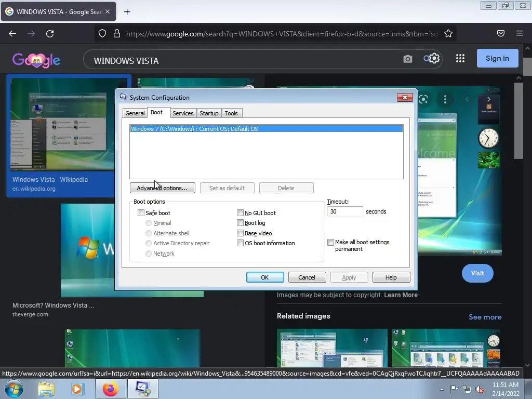The height and width of the screenshot is (399, 532).
Task: Click the network tray icon
Action: 467,390
